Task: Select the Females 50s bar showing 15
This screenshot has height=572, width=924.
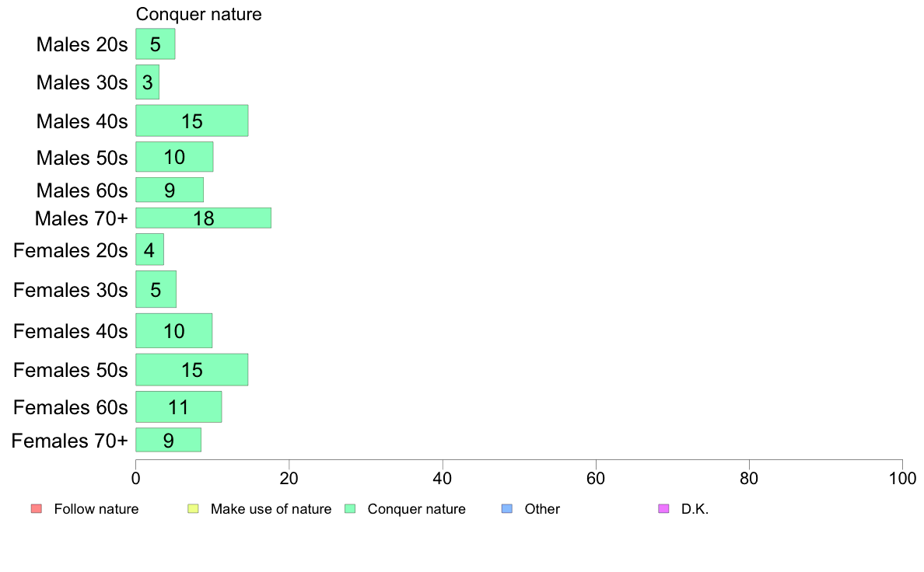Action: click(x=191, y=370)
